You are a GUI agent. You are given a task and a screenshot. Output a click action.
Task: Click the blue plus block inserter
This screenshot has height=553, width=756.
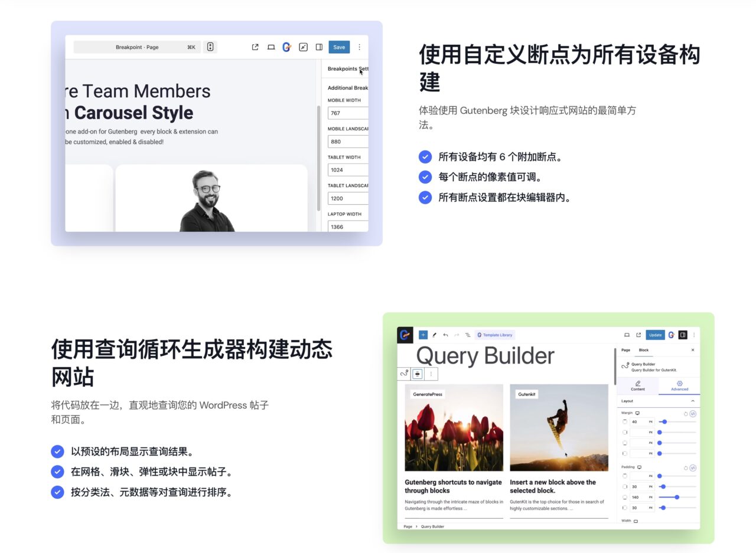pos(423,335)
